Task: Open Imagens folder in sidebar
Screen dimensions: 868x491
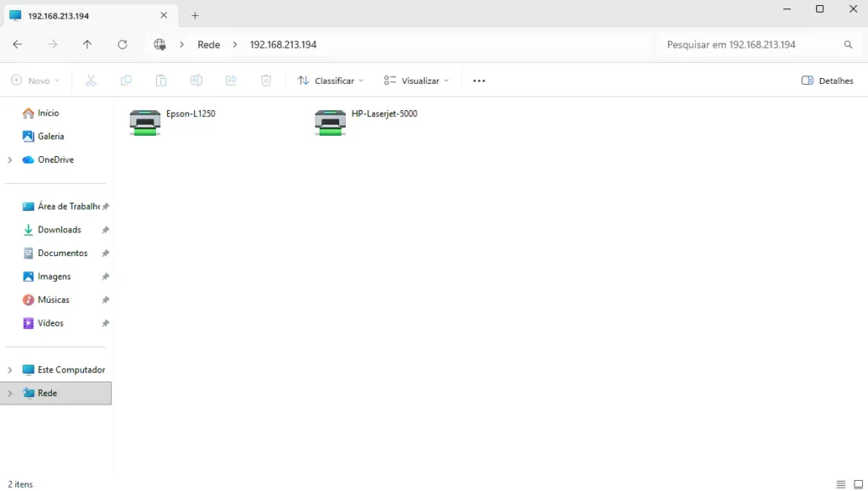Action: 54,276
